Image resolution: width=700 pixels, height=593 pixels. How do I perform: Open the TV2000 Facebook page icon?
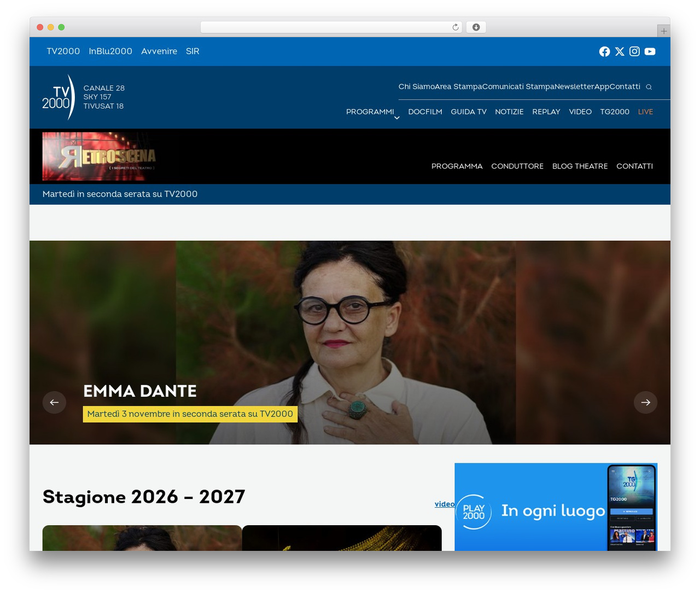coord(604,51)
